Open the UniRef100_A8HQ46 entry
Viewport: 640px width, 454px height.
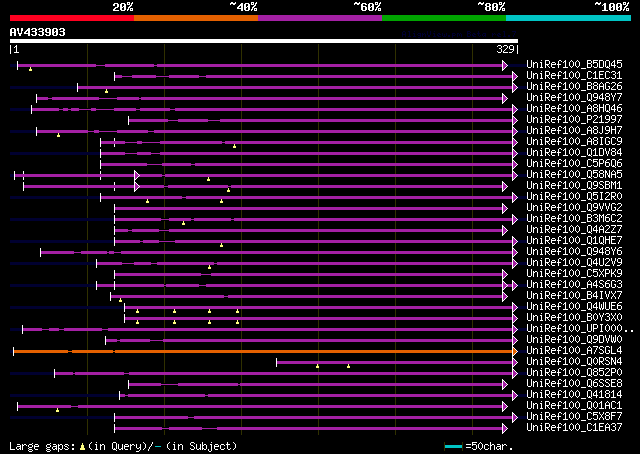[574, 109]
